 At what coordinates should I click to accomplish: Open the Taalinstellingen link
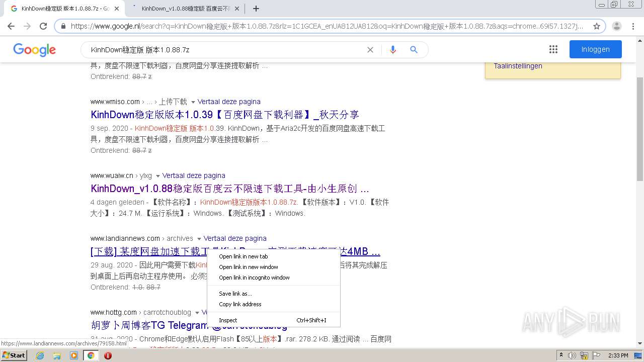click(518, 66)
